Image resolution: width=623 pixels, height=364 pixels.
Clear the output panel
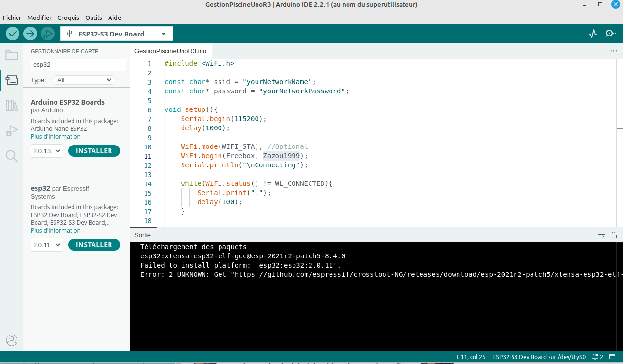coord(601,235)
